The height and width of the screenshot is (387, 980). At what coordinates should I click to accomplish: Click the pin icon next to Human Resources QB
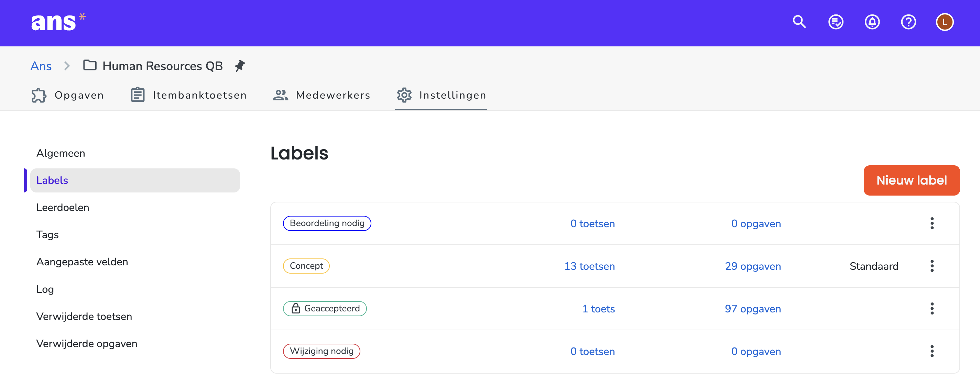240,66
